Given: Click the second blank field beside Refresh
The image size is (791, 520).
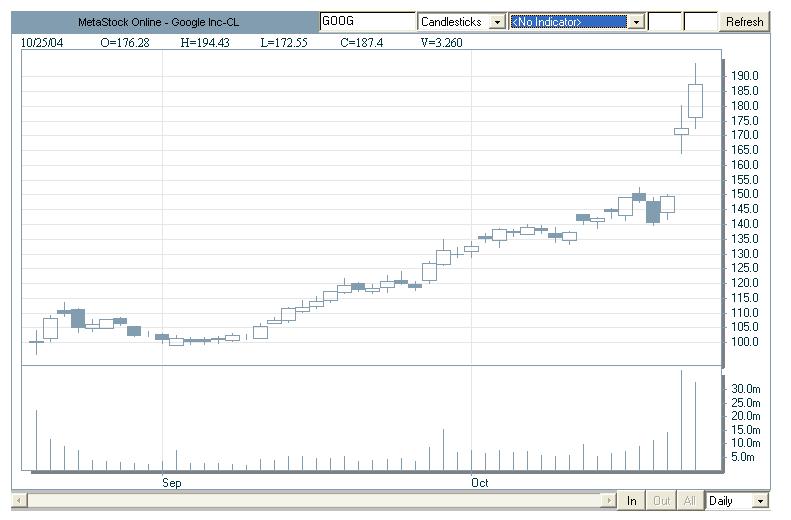Looking at the screenshot, I should point(701,22).
